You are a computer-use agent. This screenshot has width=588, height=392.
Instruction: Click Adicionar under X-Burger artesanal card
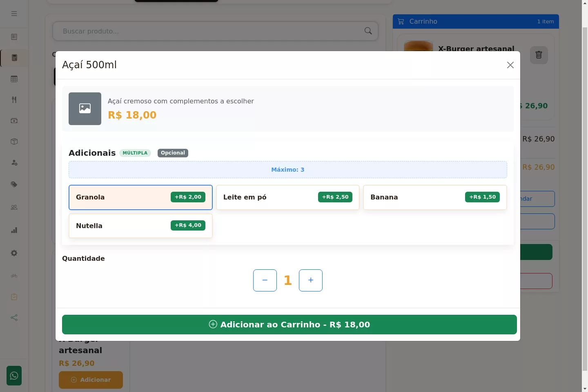(91, 380)
